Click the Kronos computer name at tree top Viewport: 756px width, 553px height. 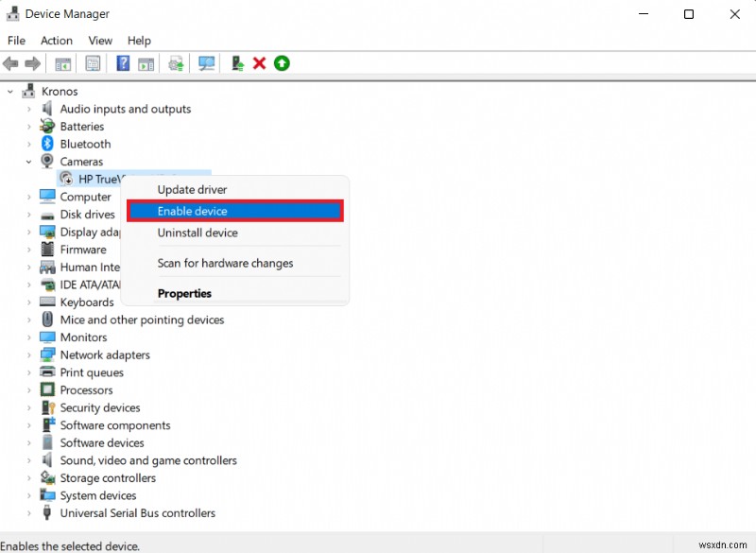click(x=60, y=91)
